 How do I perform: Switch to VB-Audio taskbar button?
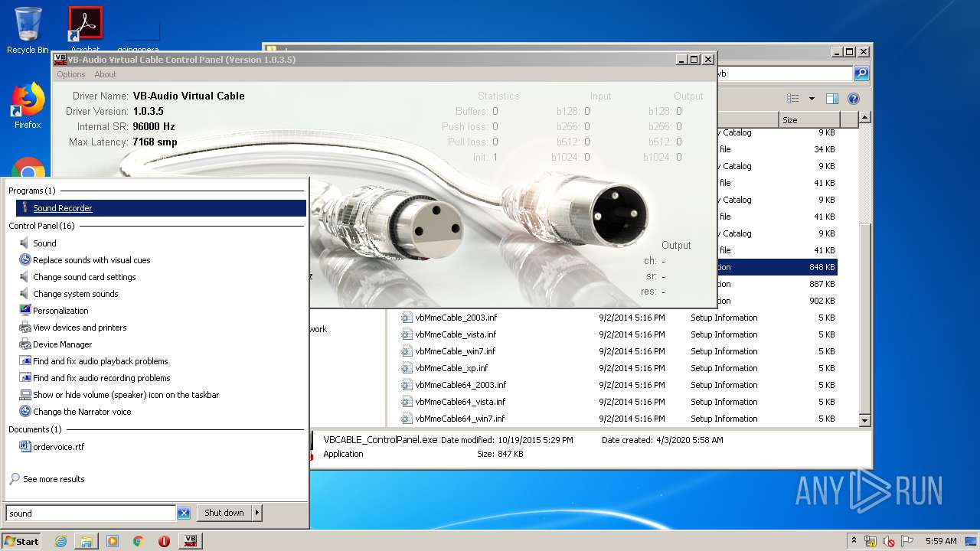(191, 541)
